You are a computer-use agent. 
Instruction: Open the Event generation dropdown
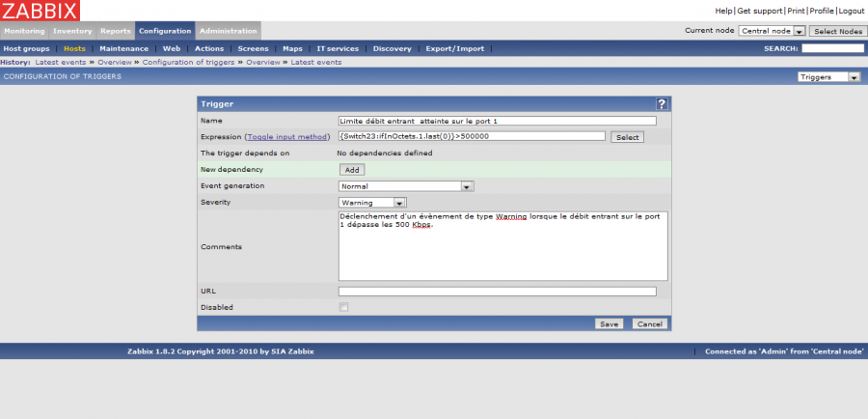(406, 186)
